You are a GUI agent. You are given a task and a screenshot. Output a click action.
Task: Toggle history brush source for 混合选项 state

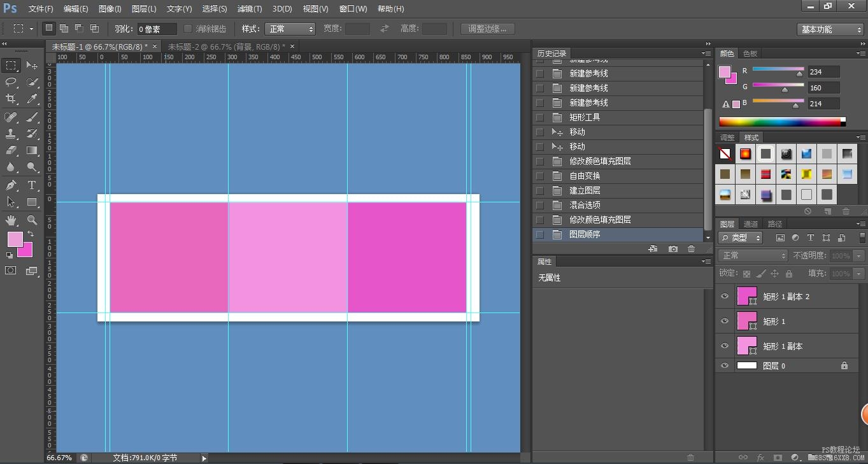click(x=540, y=205)
